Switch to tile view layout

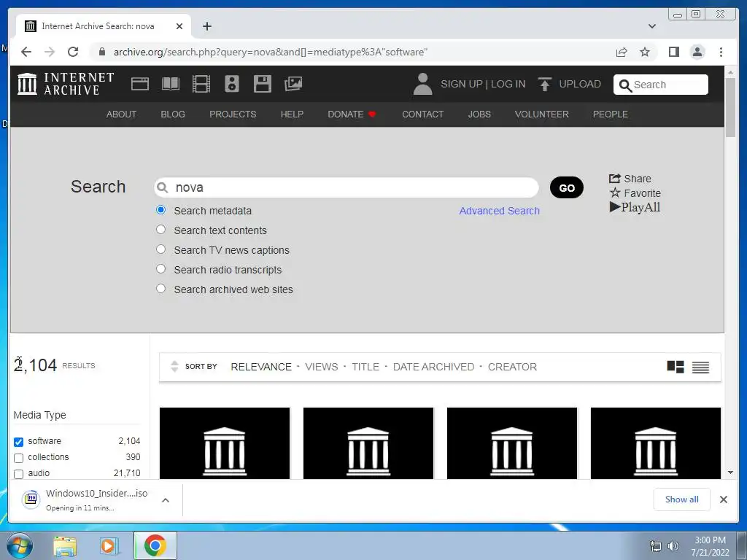click(675, 367)
